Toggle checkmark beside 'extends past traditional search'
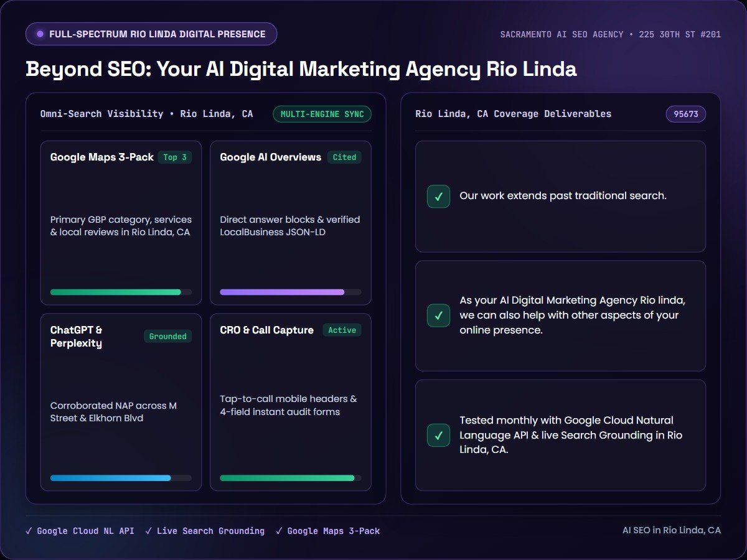 (438, 197)
